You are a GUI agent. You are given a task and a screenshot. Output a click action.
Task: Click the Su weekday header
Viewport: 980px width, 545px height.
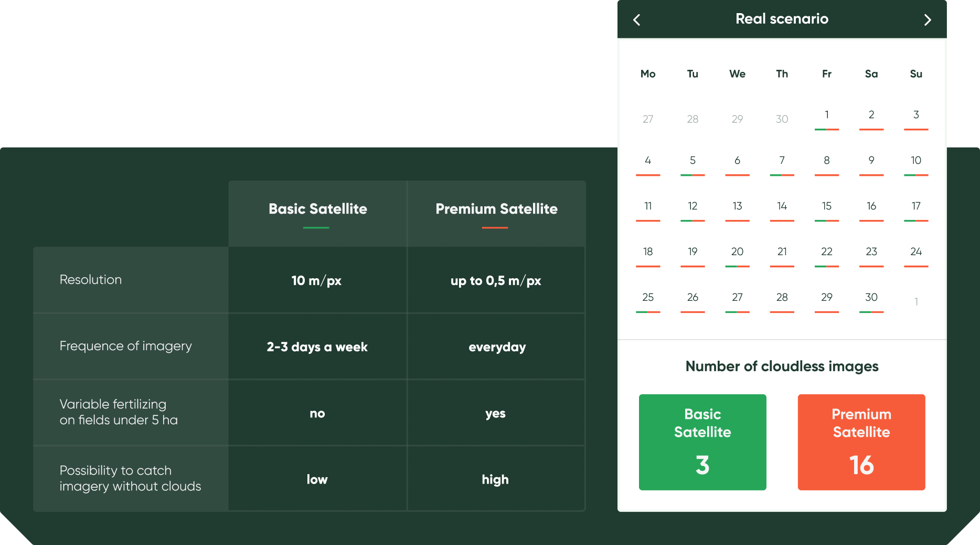click(916, 74)
